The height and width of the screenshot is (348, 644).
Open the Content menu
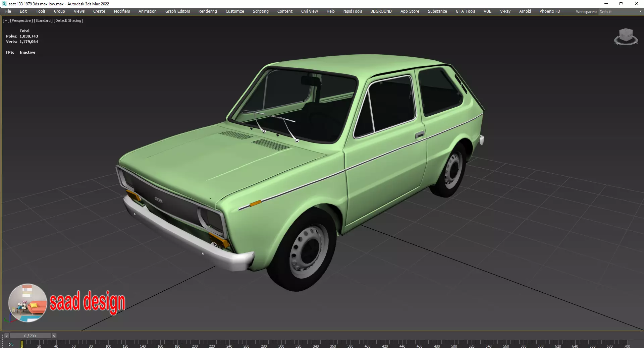285,11
